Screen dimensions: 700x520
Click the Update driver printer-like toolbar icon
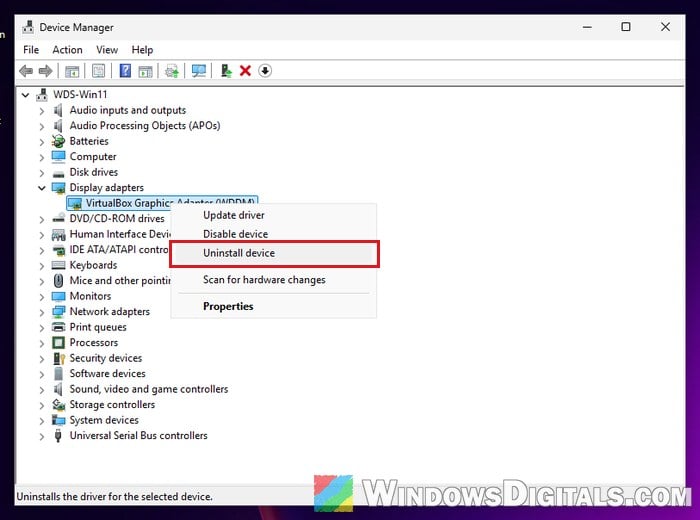tap(171, 71)
